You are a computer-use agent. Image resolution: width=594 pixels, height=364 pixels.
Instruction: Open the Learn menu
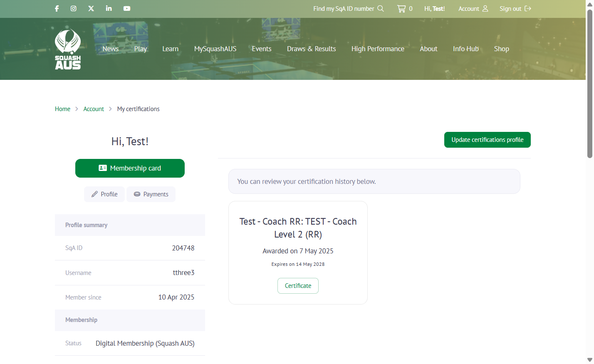pos(171,49)
